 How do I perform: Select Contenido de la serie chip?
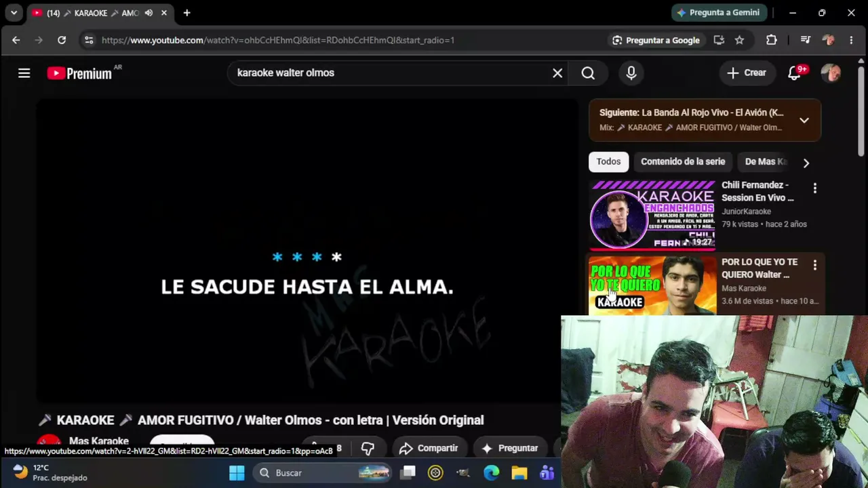point(683,162)
